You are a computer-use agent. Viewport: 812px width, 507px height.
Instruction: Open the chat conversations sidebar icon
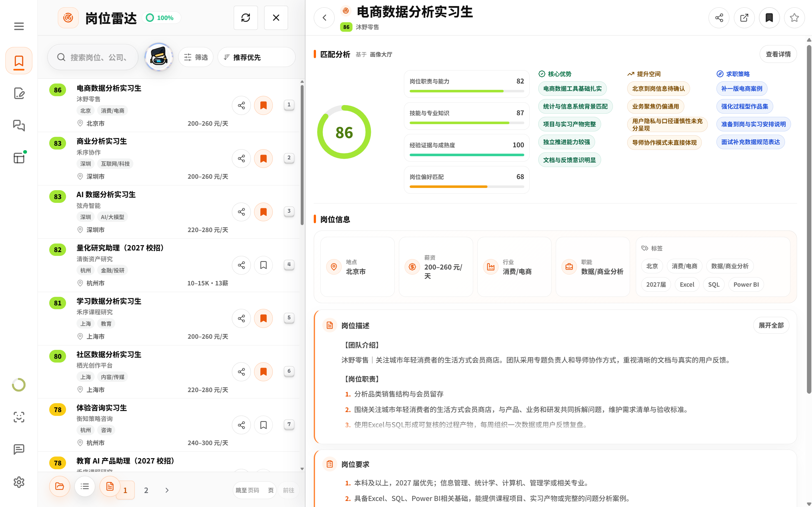click(x=19, y=125)
